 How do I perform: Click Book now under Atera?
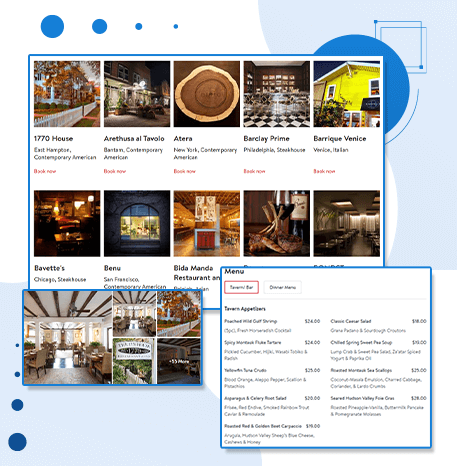[185, 171]
